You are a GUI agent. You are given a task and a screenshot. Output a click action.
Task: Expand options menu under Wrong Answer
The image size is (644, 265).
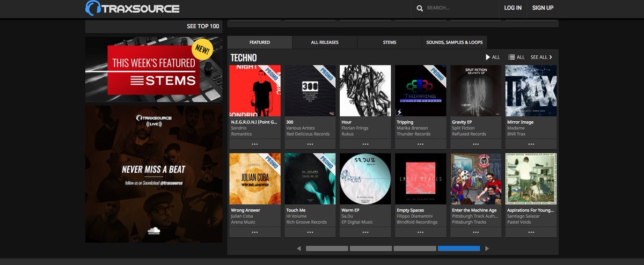pyautogui.click(x=255, y=232)
